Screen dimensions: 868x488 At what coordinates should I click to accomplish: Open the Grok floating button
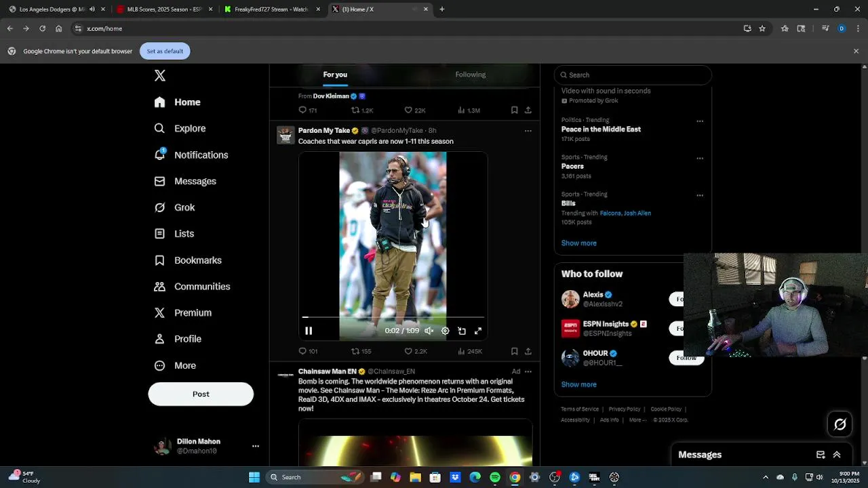click(840, 424)
